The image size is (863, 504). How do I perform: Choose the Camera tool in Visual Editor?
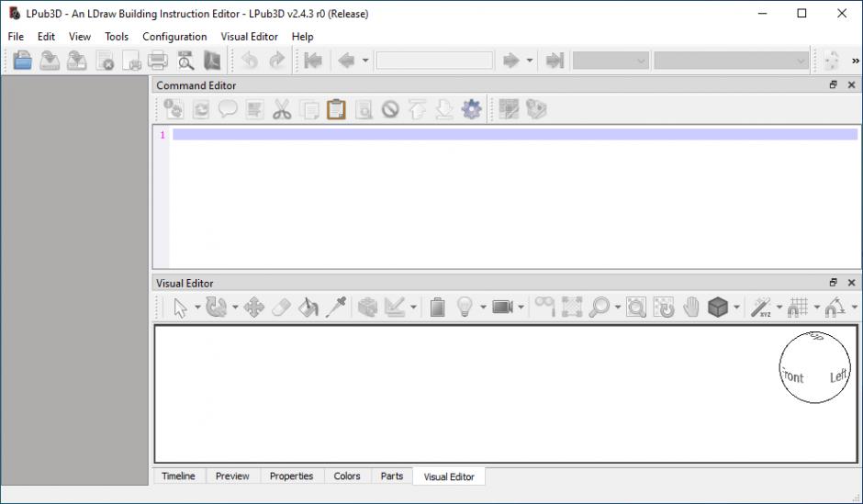pyautogui.click(x=502, y=308)
